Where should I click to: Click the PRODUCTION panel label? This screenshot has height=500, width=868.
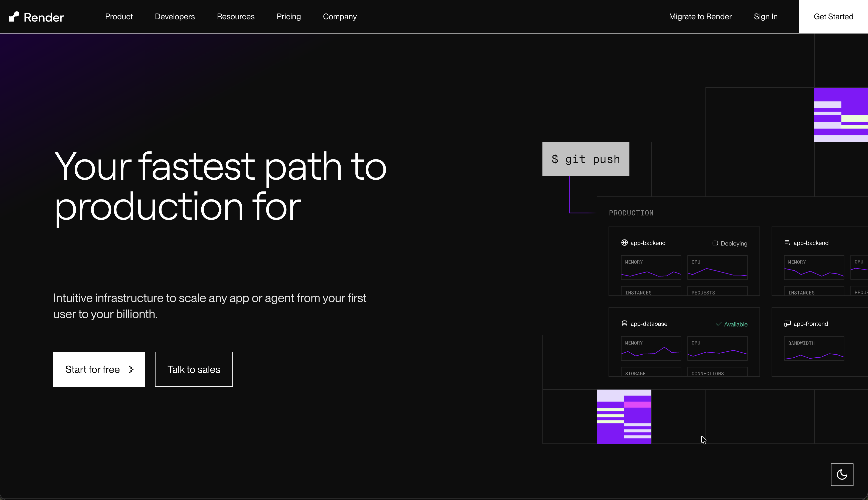pyautogui.click(x=631, y=213)
